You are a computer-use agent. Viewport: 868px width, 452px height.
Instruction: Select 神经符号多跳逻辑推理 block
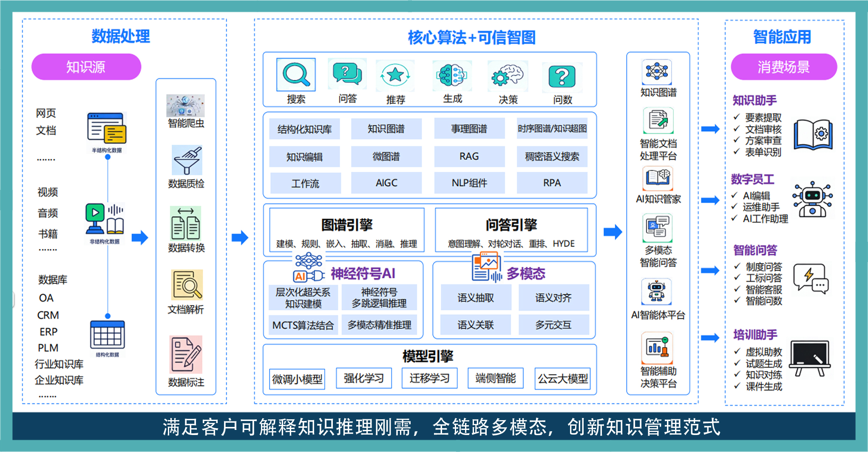pos(379,297)
